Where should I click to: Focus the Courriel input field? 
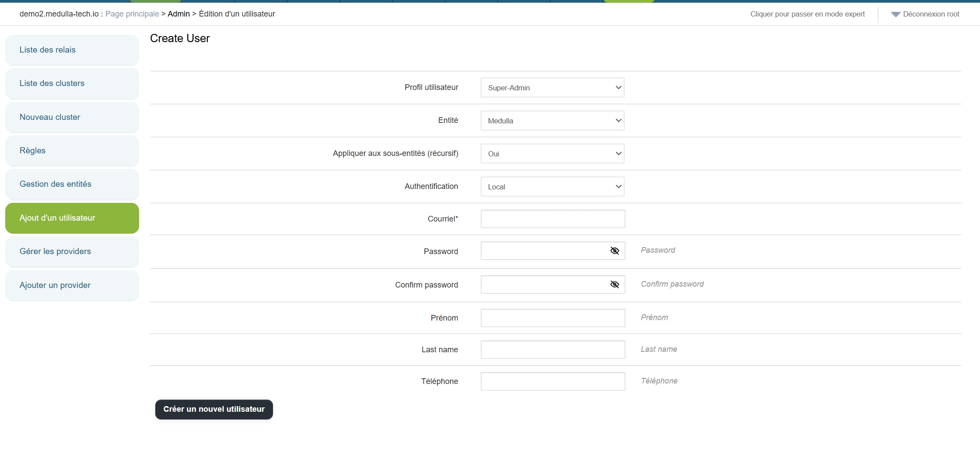[552, 219]
